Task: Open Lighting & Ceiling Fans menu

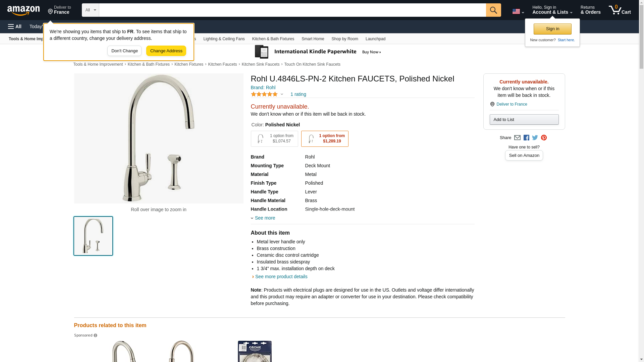Action: [x=224, y=39]
